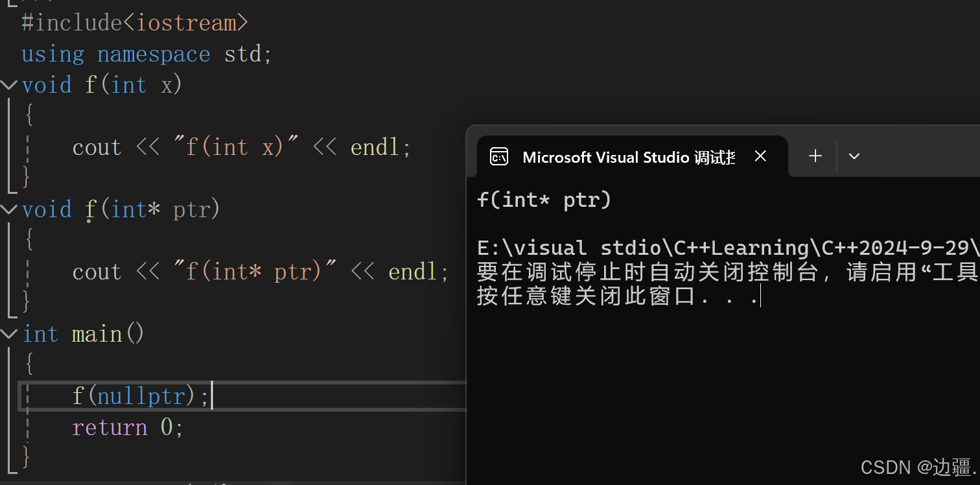Collapse the int main() function block
This screenshot has height=485, width=980.
(x=9, y=334)
